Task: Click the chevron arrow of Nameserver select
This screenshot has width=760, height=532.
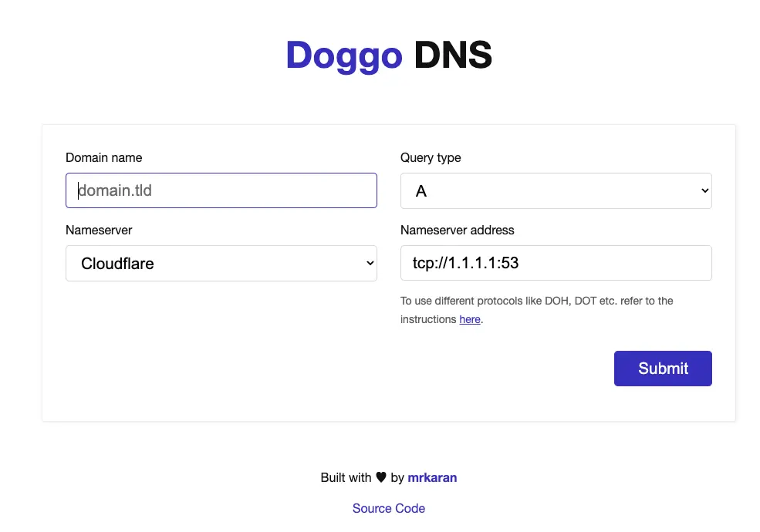Action: (369, 263)
